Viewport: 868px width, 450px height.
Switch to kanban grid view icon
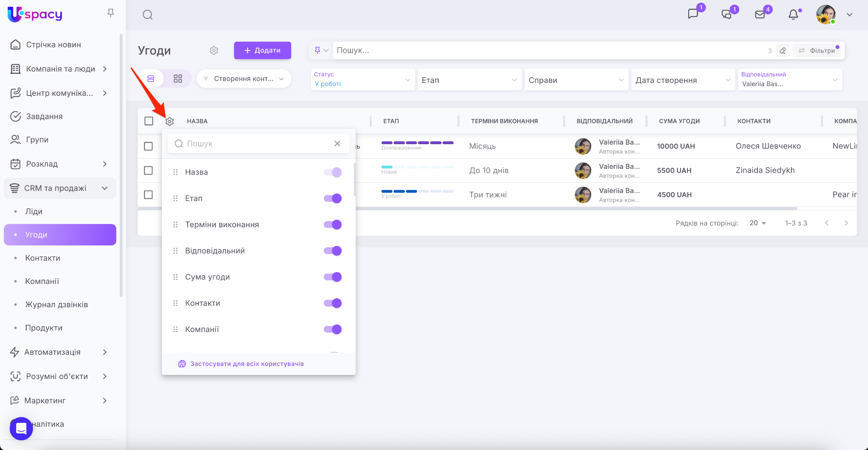178,79
